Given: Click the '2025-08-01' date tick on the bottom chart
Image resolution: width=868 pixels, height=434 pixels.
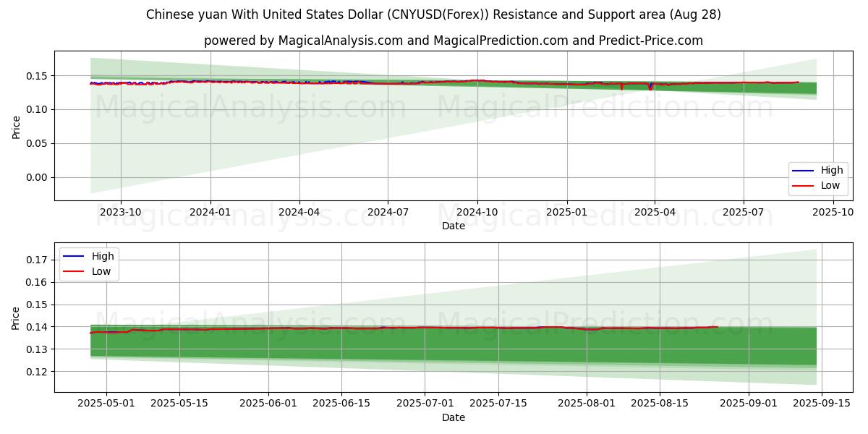Looking at the screenshot, I should 587,404.
